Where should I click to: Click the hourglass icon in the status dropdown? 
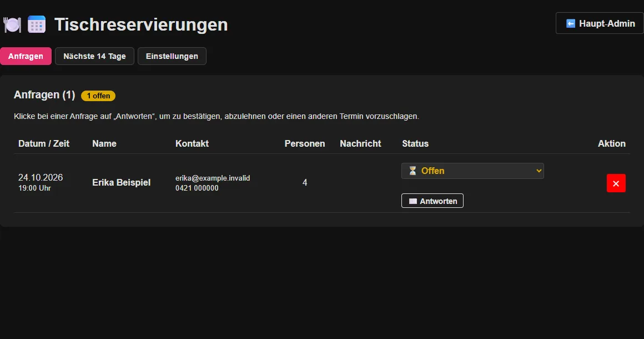click(412, 171)
